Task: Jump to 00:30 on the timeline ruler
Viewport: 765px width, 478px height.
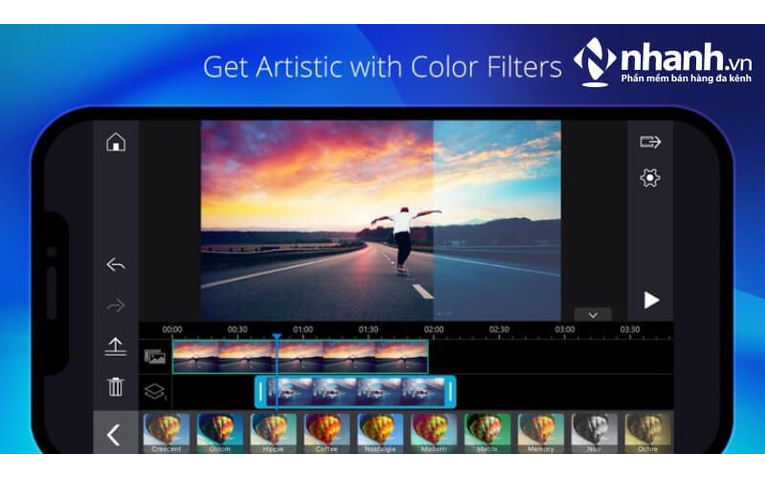Action: 238,329
